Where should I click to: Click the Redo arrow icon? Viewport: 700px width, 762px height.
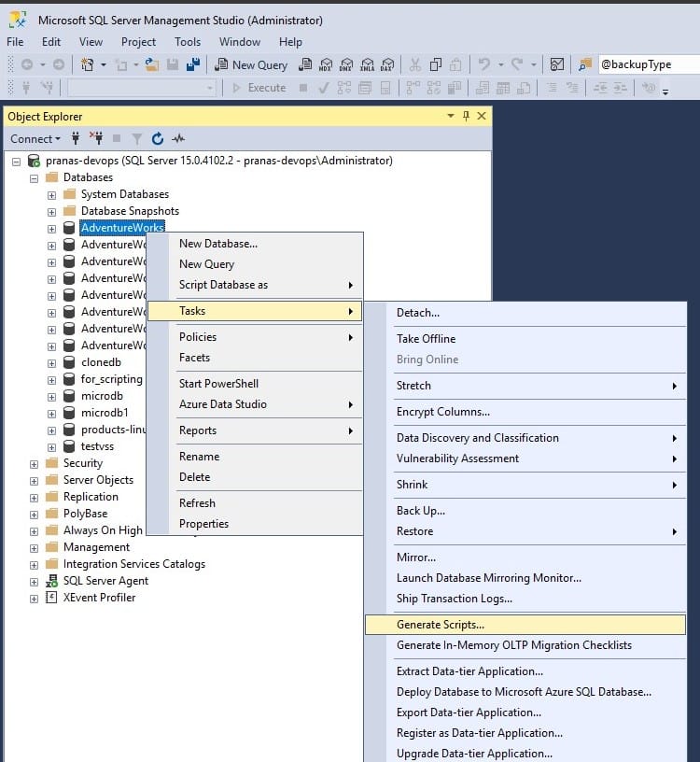click(517, 64)
